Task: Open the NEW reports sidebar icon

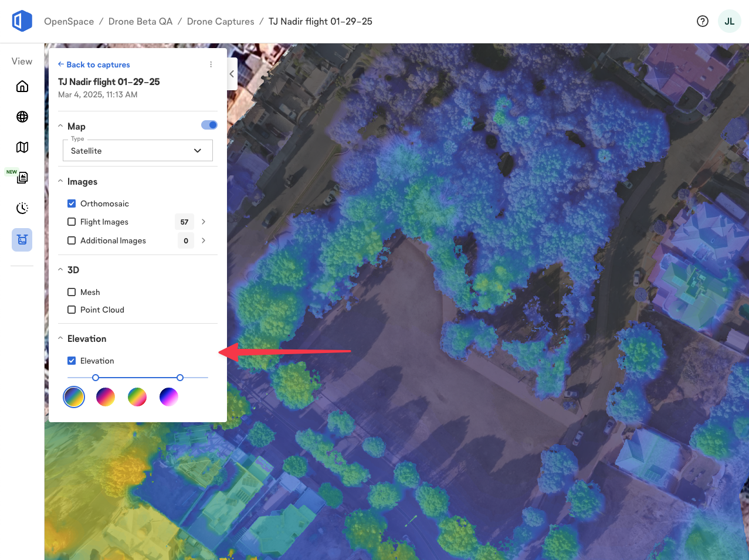Action: (22, 178)
